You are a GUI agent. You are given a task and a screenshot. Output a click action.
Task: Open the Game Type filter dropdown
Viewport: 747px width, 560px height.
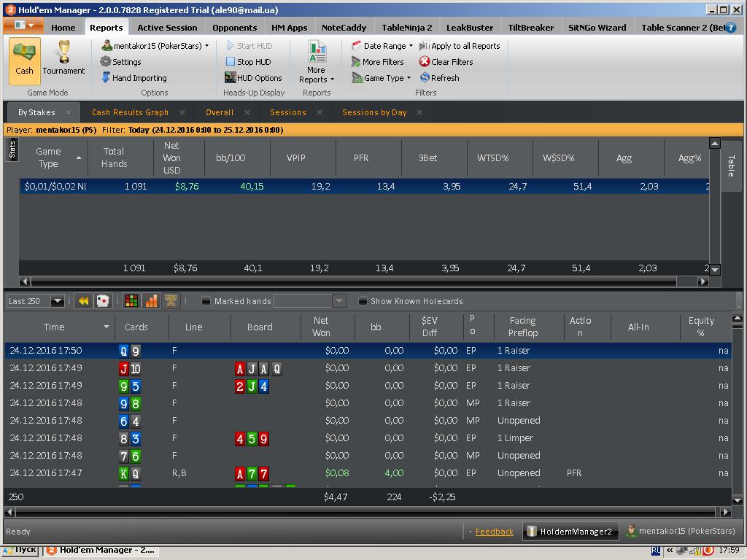pos(381,78)
